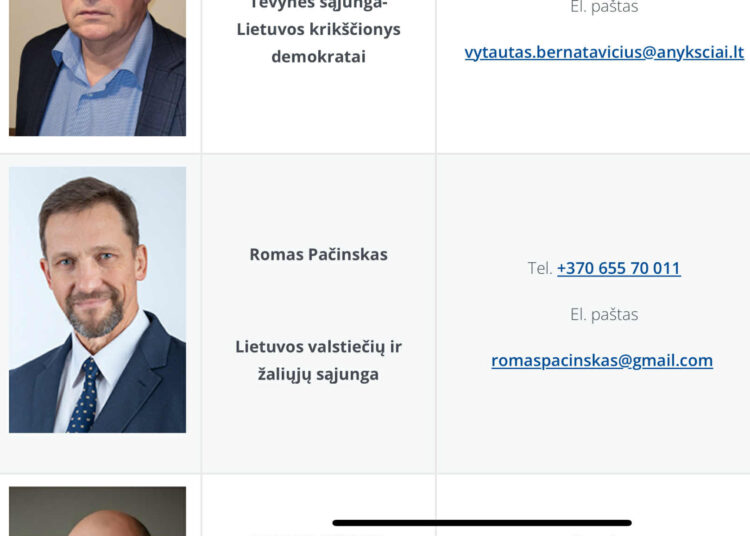
Task: Tap the iOS home indicator bar
Action: [482, 523]
